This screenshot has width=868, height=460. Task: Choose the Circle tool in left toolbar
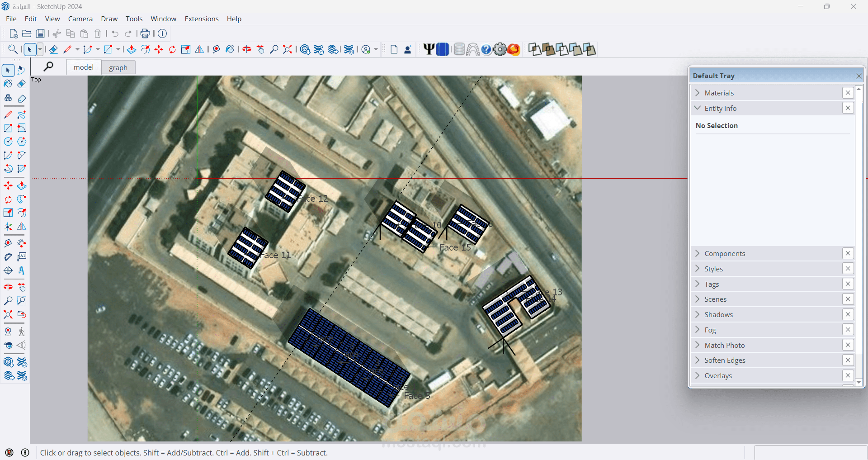8,142
